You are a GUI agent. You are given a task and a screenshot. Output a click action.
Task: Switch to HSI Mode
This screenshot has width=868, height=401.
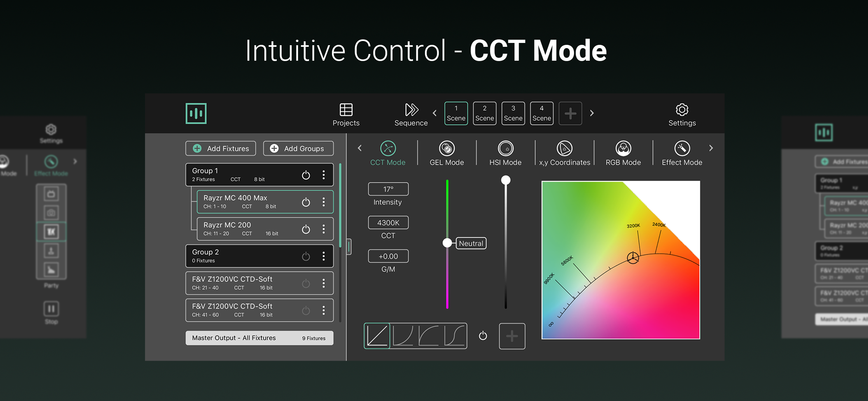(x=505, y=153)
